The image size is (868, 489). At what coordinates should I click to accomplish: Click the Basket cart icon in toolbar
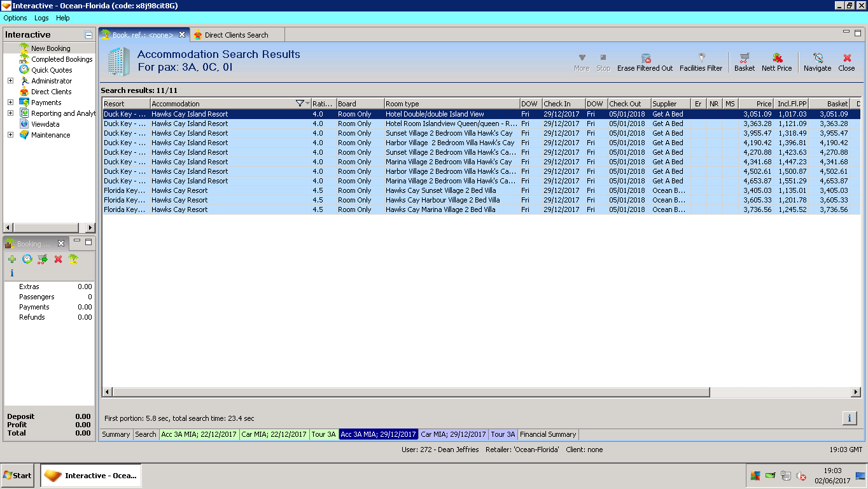744,59
